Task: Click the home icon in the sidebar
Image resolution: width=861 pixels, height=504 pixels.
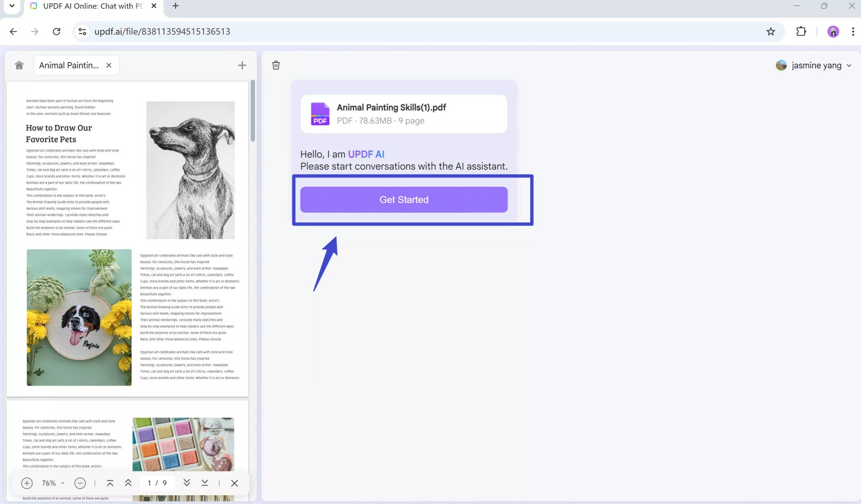Action: [19, 65]
